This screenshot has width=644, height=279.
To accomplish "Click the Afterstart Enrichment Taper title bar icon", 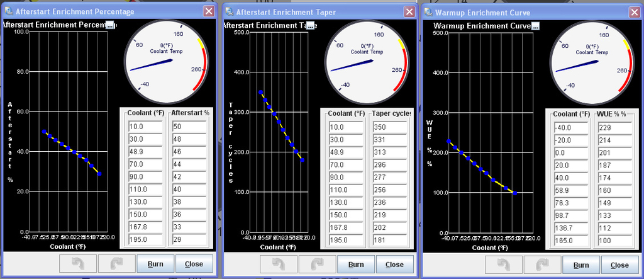I will click(229, 11).
